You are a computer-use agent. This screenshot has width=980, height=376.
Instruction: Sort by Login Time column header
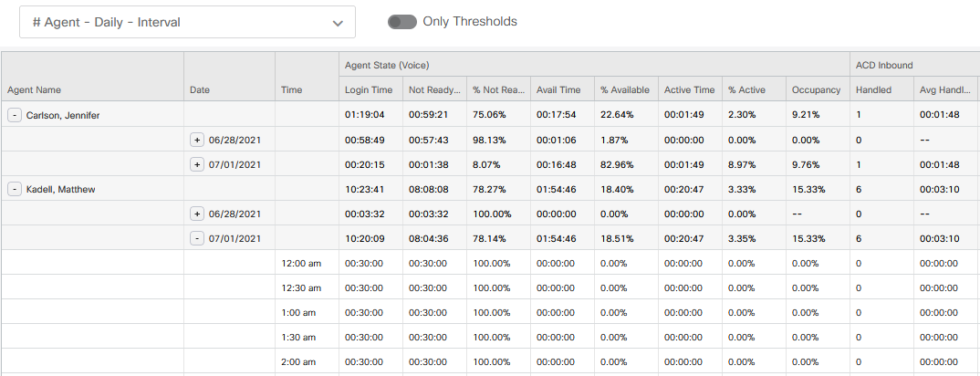tap(369, 90)
